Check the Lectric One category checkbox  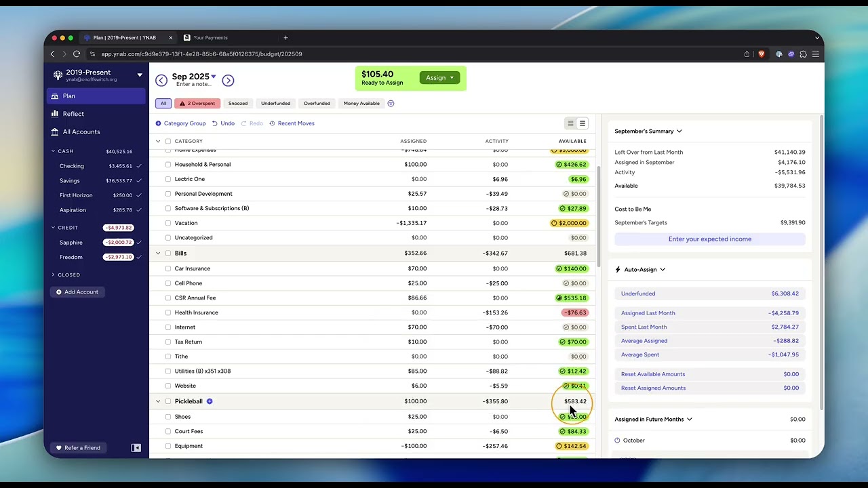168,179
